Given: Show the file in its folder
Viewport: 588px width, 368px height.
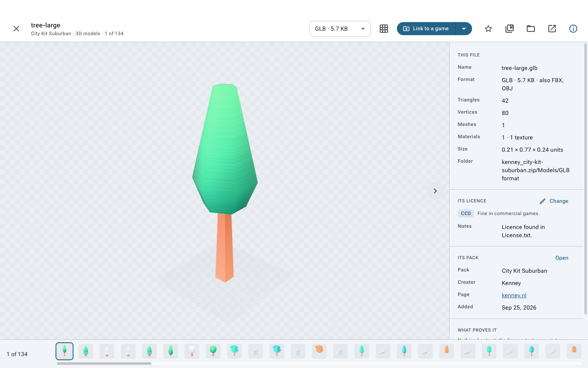Looking at the screenshot, I should point(531,29).
